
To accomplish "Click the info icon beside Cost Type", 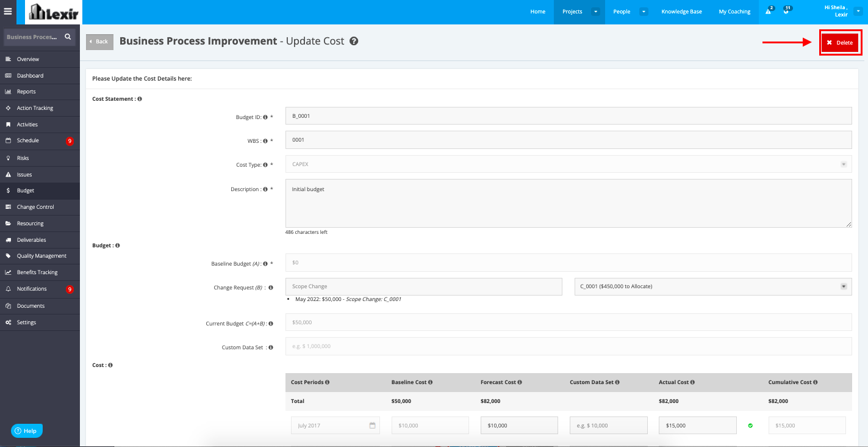I will (265, 165).
